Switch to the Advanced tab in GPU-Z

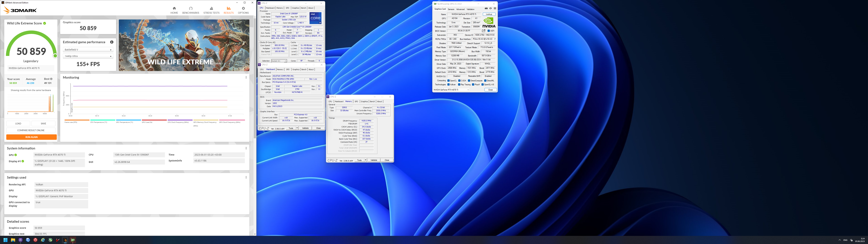460,9
